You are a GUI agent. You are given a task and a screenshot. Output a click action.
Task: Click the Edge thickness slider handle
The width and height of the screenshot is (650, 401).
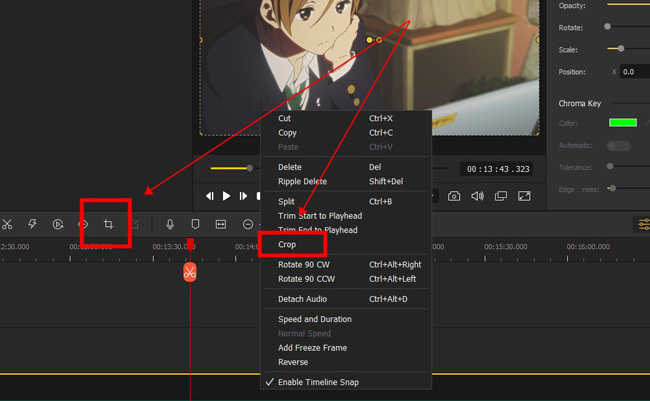pyautogui.click(x=612, y=188)
